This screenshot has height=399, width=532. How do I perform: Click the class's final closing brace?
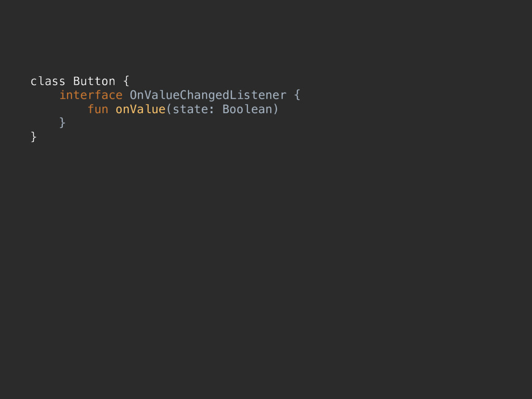pyautogui.click(x=34, y=137)
